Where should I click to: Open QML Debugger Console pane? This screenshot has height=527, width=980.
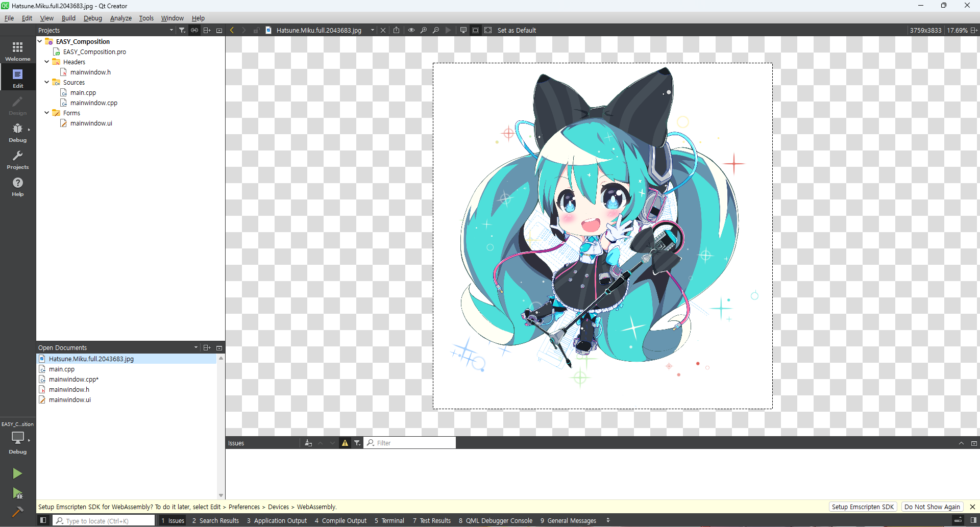tap(495, 520)
